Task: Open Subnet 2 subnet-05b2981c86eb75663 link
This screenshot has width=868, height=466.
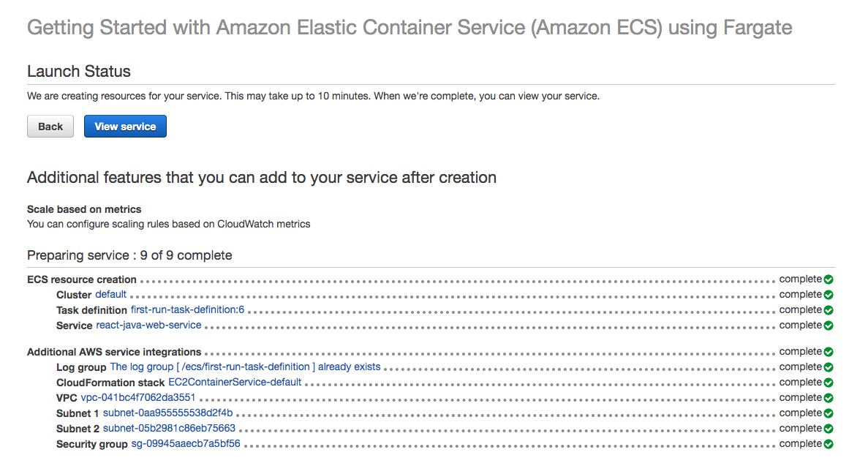Action: (x=169, y=428)
